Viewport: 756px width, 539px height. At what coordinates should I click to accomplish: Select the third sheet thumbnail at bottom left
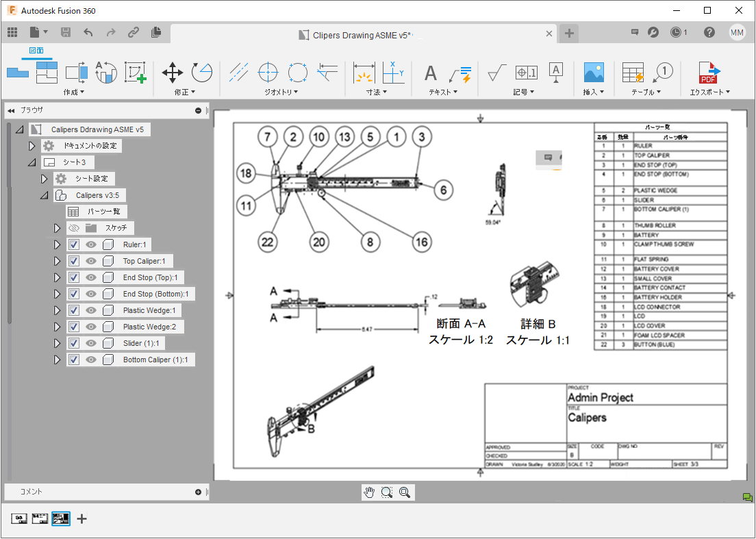point(60,518)
